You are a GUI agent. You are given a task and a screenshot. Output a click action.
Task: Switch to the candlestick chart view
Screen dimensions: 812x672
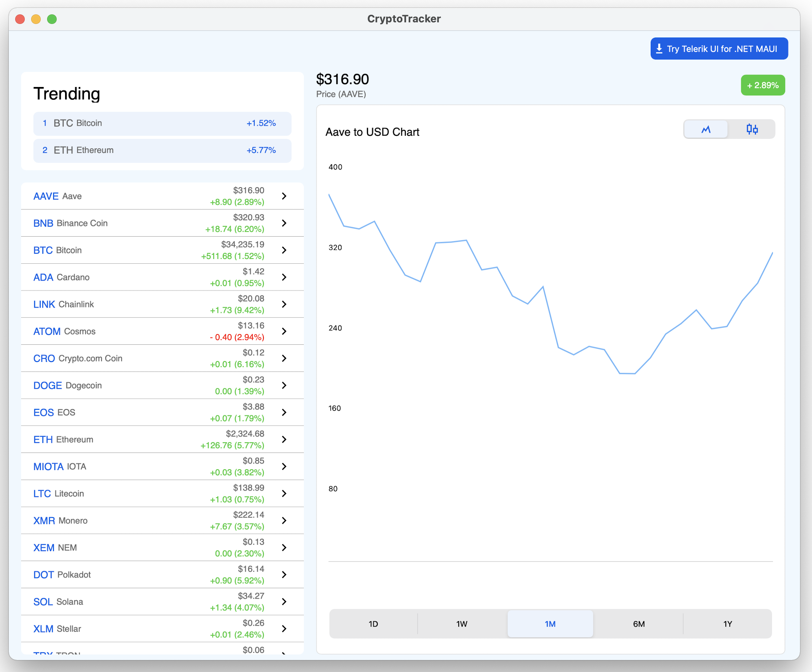click(752, 129)
